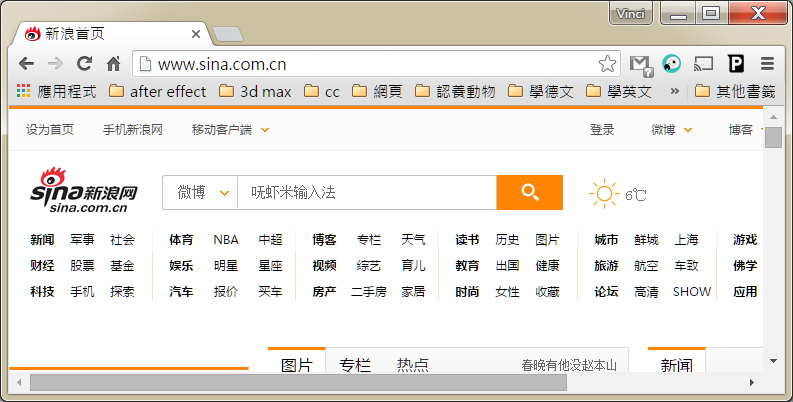Click the vertical scrollbar thumb

(x=773, y=137)
